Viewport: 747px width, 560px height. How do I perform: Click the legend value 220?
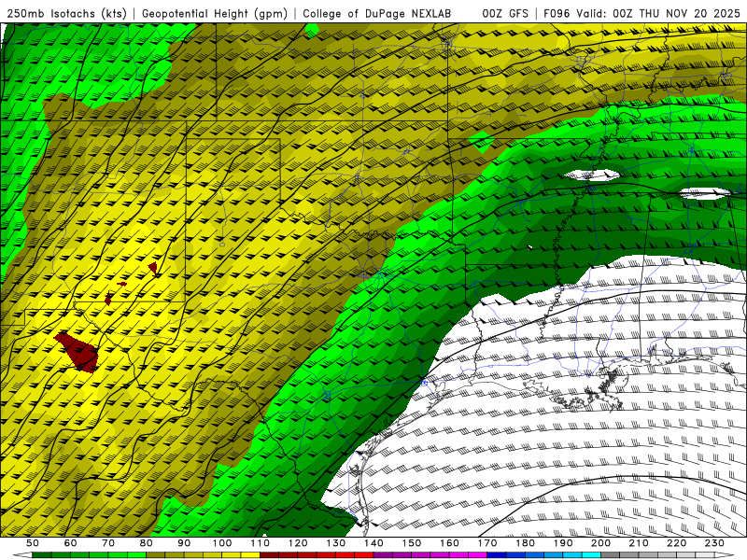[x=677, y=543]
